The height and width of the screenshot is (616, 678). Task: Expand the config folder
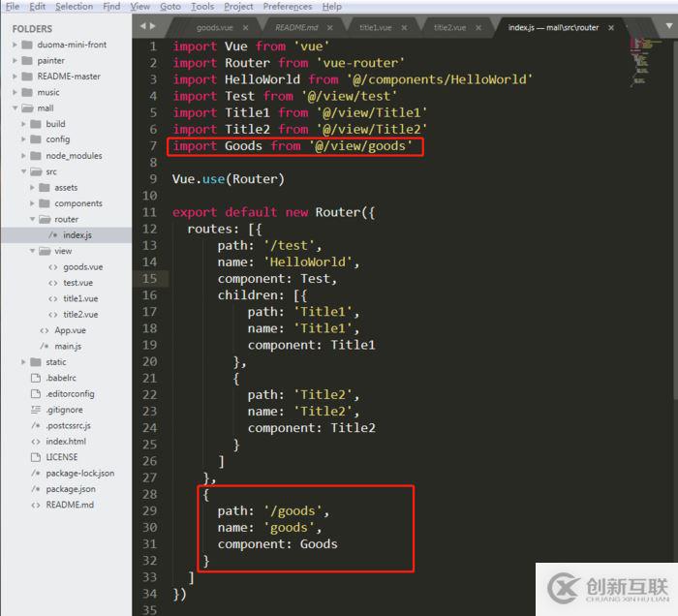tap(23, 139)
